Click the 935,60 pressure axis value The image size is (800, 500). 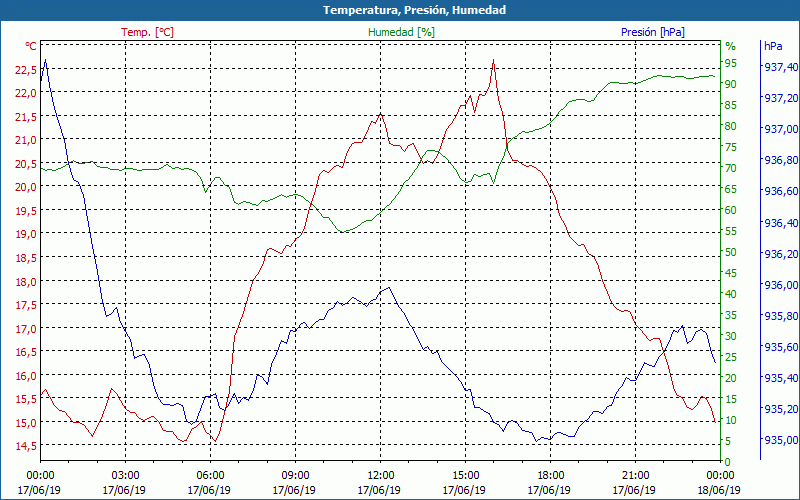click(779, 347)
